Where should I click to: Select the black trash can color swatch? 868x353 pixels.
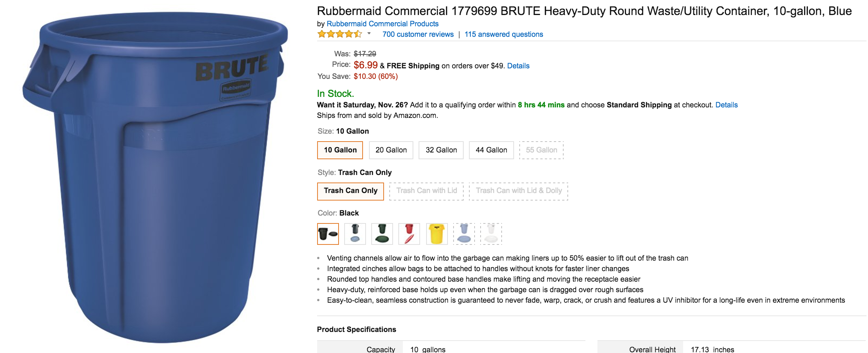328,234
